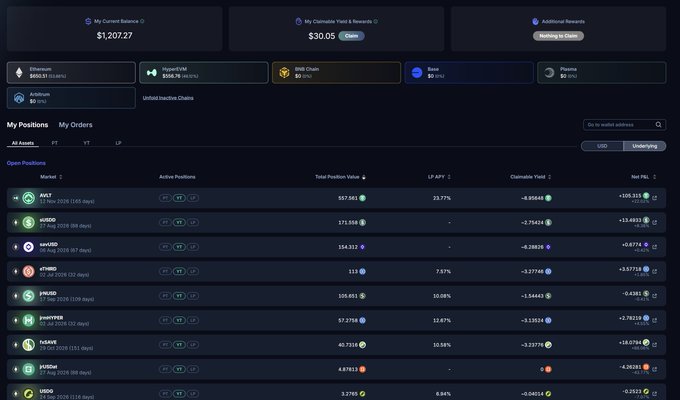The image size is (680, 400).
Task: Click the USDG token icon
Action: tap(29, 393)
